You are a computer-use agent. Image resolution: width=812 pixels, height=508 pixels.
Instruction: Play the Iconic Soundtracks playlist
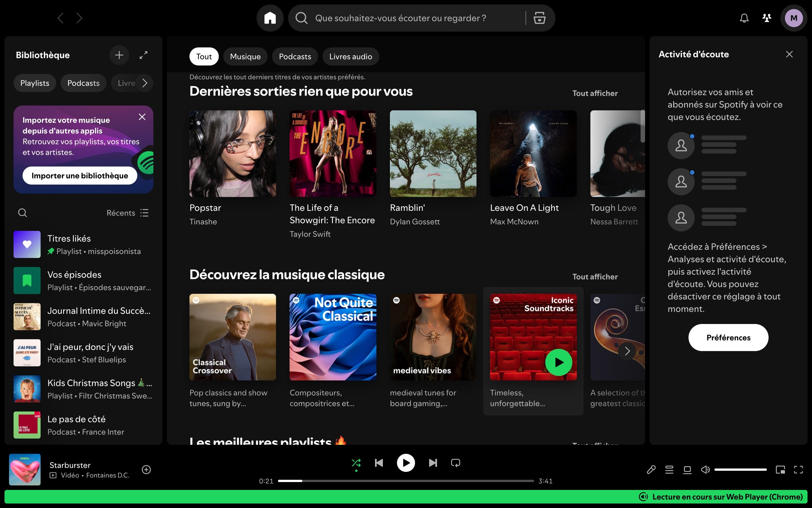pos(558,363)
